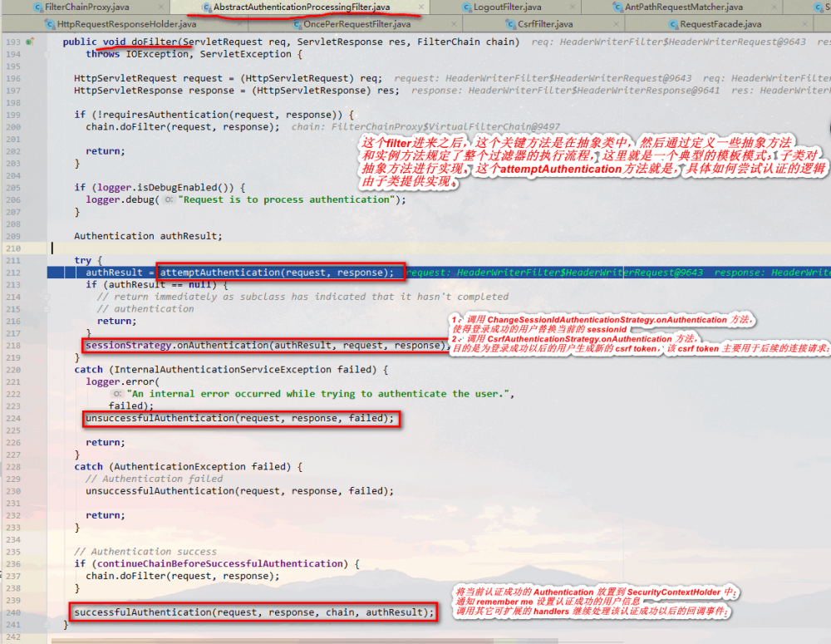831x644 pixels.
Task: Click successfulAuthentication call at line 240
Action: [253, 612]
